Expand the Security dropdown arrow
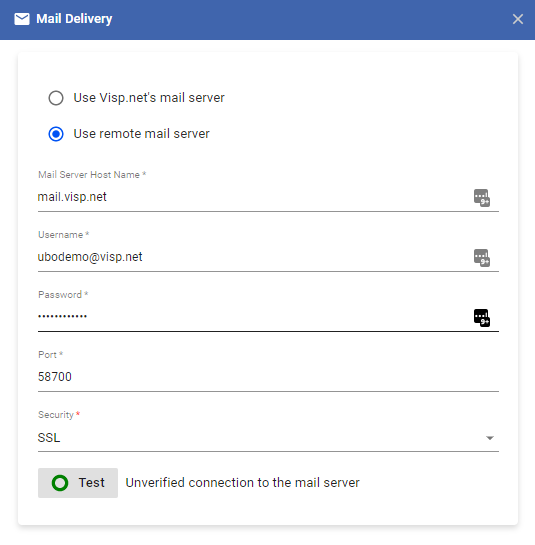 click(490, 438)
